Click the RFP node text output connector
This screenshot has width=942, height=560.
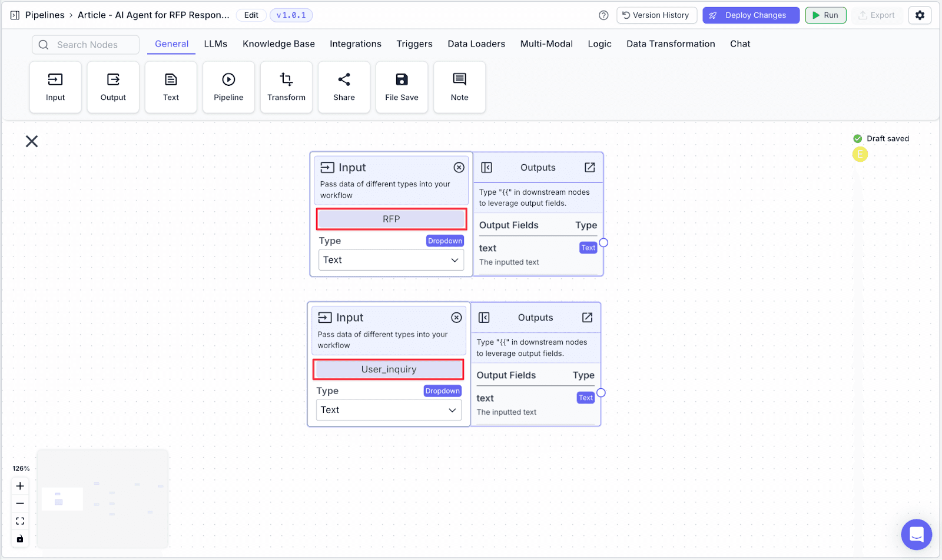[x=603, y=243]
